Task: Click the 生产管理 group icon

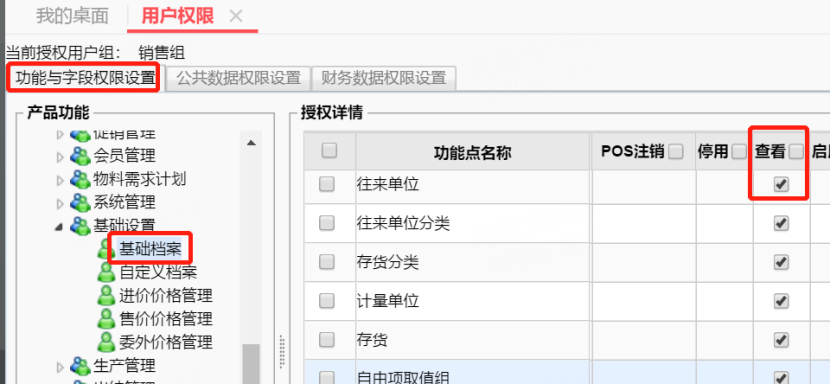Action: (x=80, y=366)
